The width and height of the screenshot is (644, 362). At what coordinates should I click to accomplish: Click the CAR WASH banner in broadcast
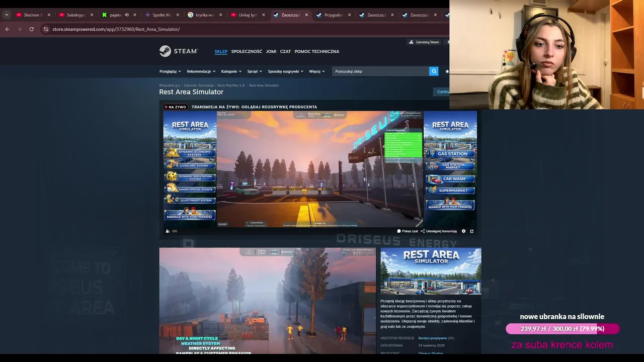click(450, 179)
